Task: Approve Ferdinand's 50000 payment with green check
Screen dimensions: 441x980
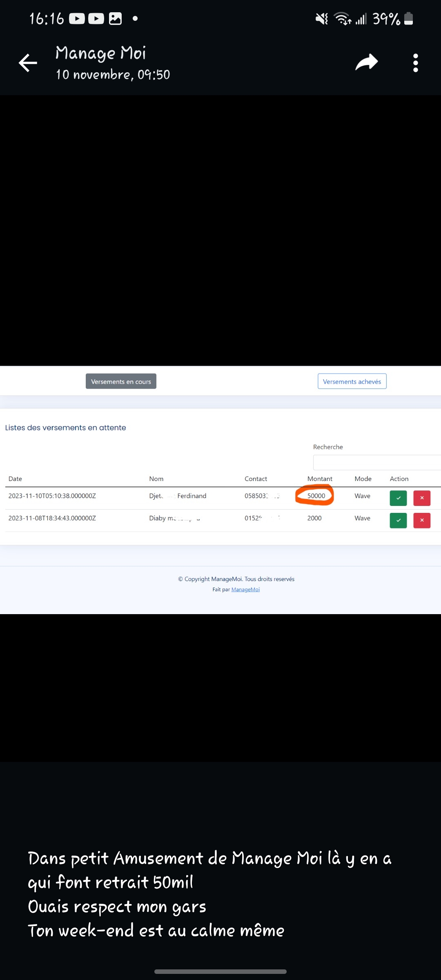Action: [x=398, y=498]
